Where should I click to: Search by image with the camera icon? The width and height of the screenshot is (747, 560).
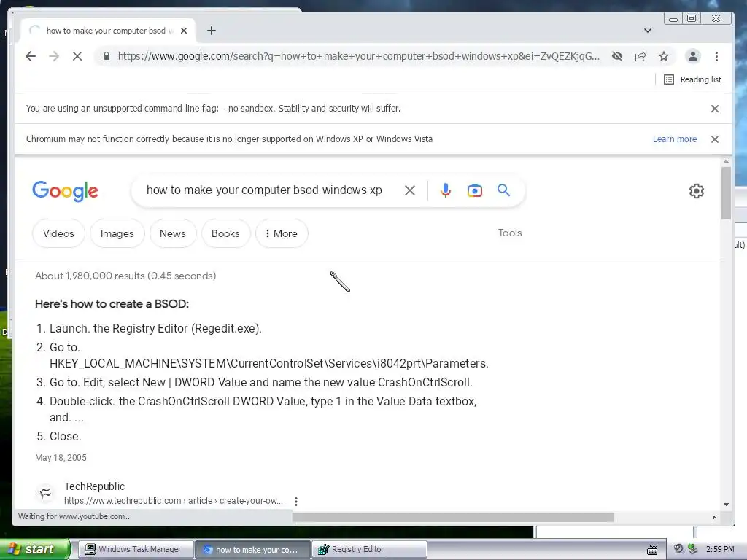click(x=474, y=190)
